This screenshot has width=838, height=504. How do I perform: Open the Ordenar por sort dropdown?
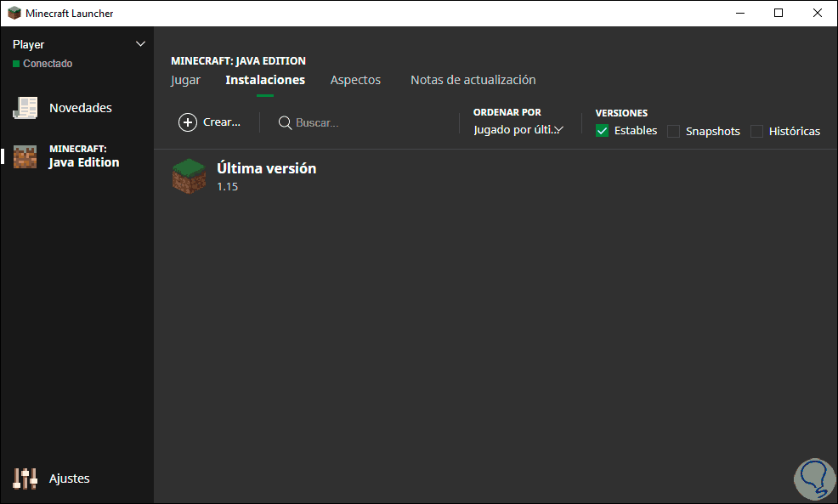point(518,130)
